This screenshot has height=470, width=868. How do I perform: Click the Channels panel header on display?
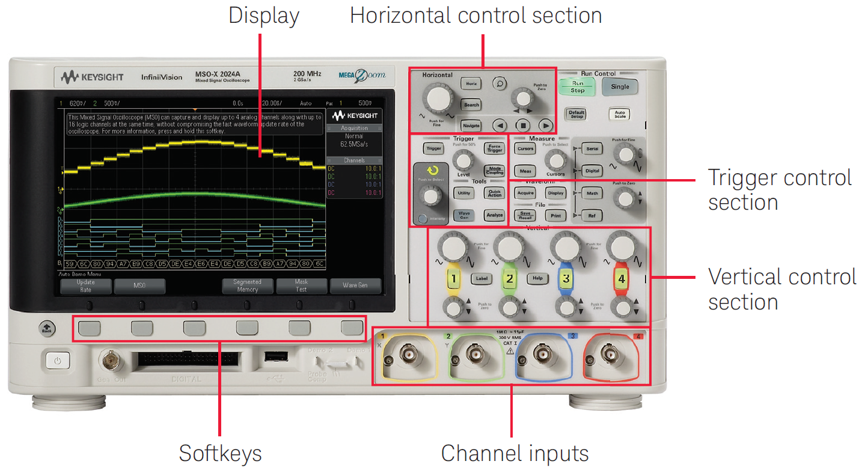354,160
